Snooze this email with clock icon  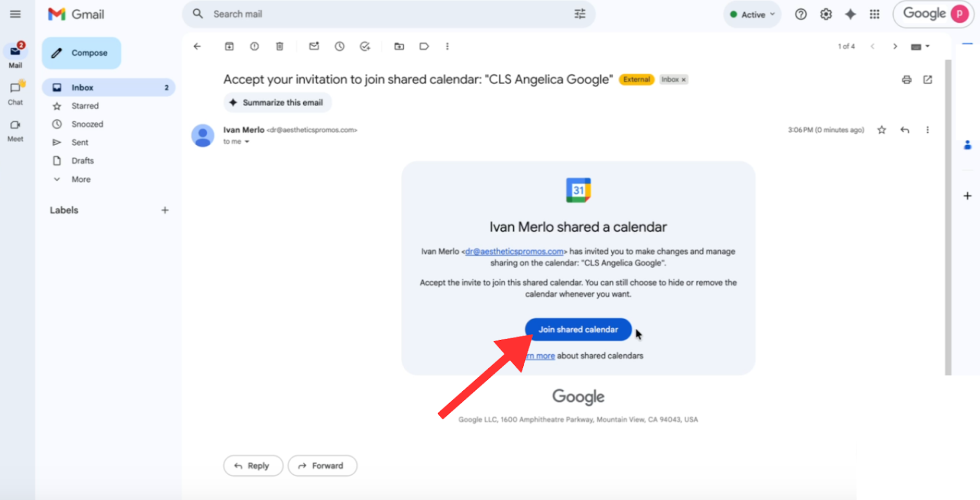[339, 47]
